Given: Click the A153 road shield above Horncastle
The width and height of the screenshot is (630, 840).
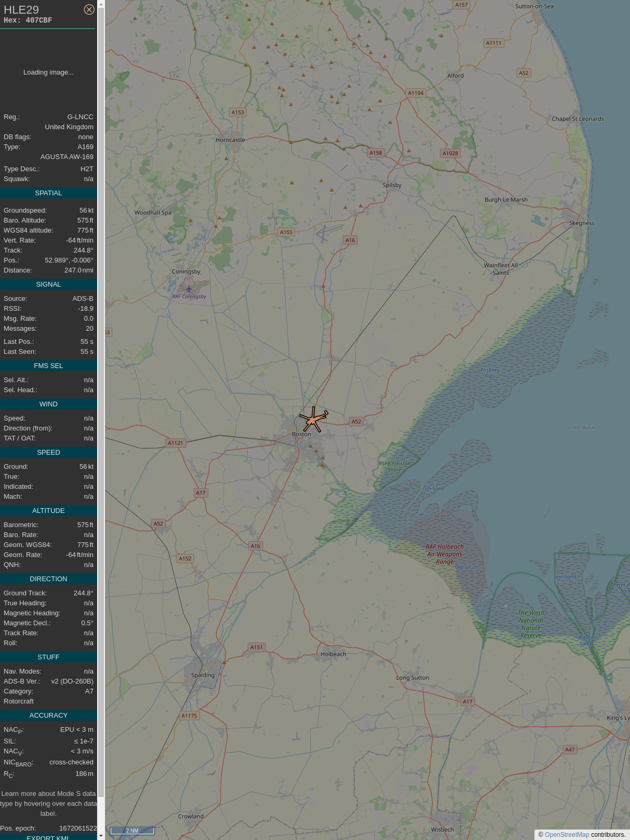Looking at the screenshot, I should 238,112.
